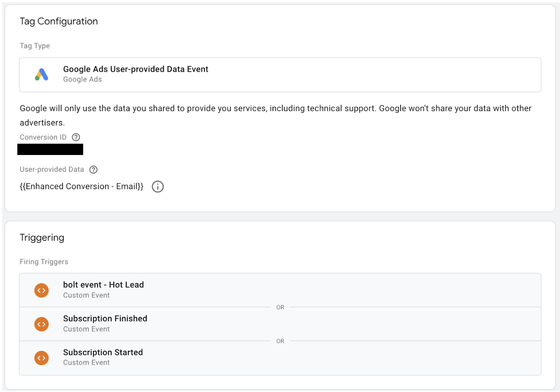Click Custom Event under Subscription Finished
Image resolution: width=560 pixels, height=392 pixels.
click(87, 329)
